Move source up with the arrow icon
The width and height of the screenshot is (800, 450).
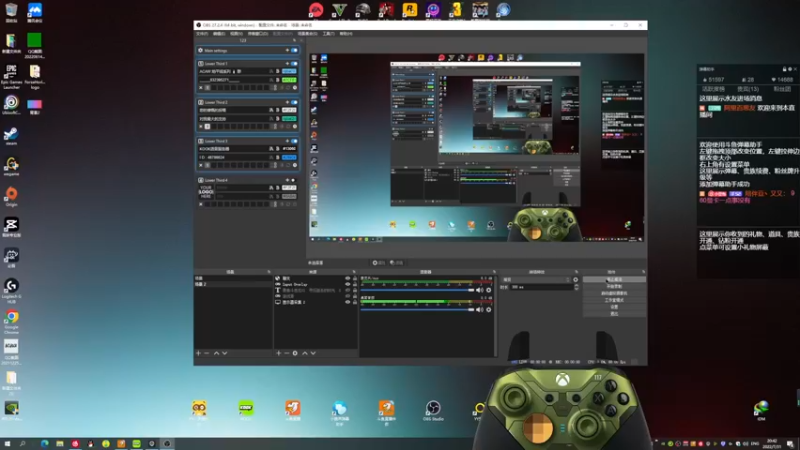305,353
